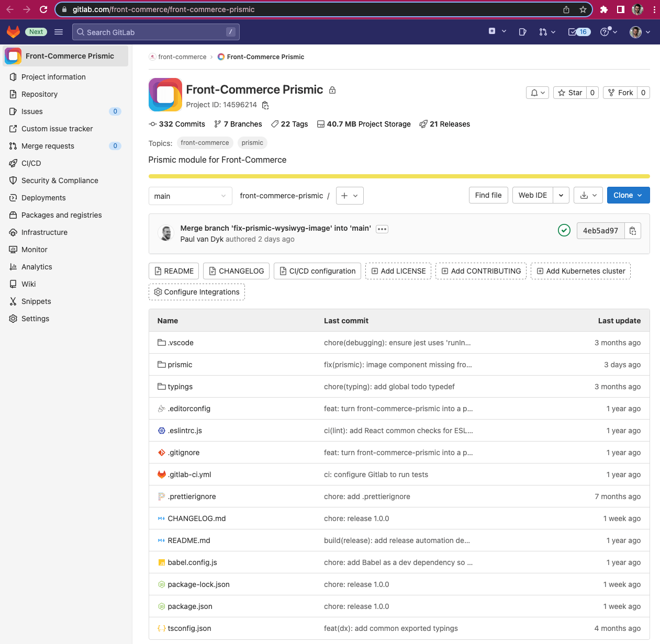Viewport: 660px width, 644px height.
Task: Copy commit SHA 4eb5ad97 to clipboard
Action: point(633,231)
